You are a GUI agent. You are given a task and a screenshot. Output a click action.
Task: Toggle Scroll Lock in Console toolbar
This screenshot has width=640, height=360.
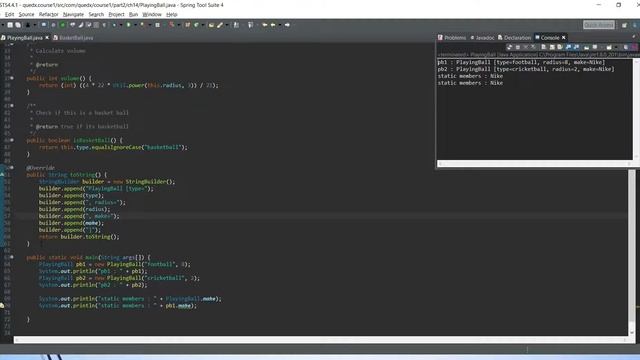[552, 47]
